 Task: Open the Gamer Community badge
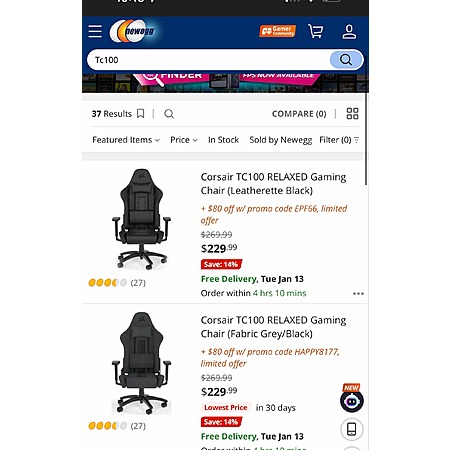(x=278, y=31)
